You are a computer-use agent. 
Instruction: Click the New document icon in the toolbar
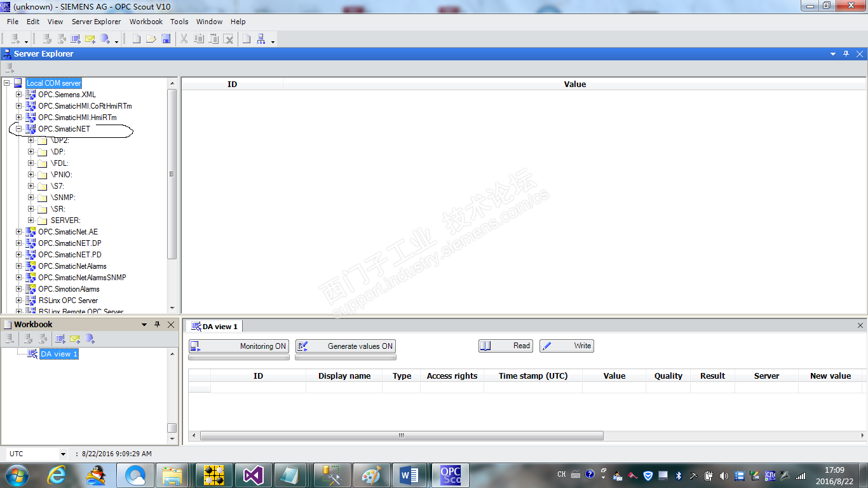(x=137, y=39)
